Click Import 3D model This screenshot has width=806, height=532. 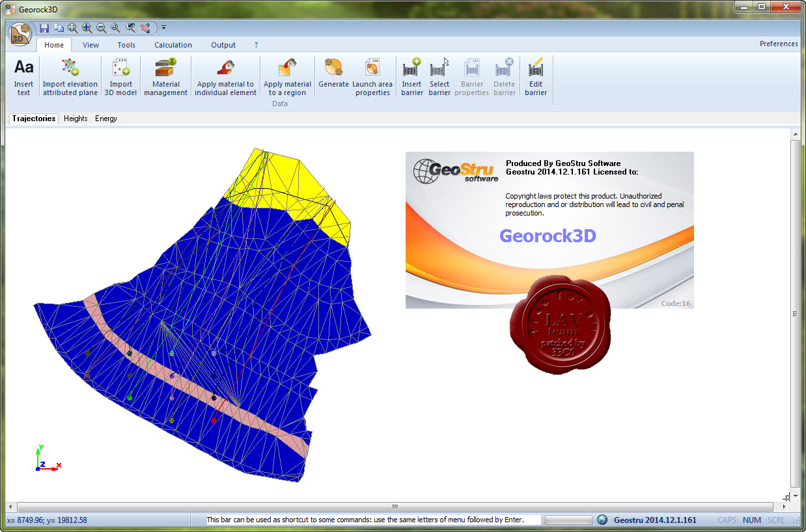click(x=121, y=77)
